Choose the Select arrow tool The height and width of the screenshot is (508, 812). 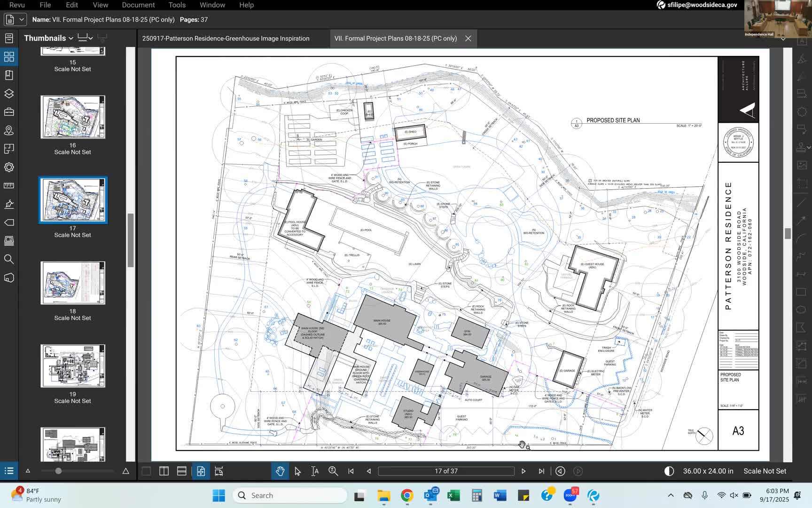point(297,471)
